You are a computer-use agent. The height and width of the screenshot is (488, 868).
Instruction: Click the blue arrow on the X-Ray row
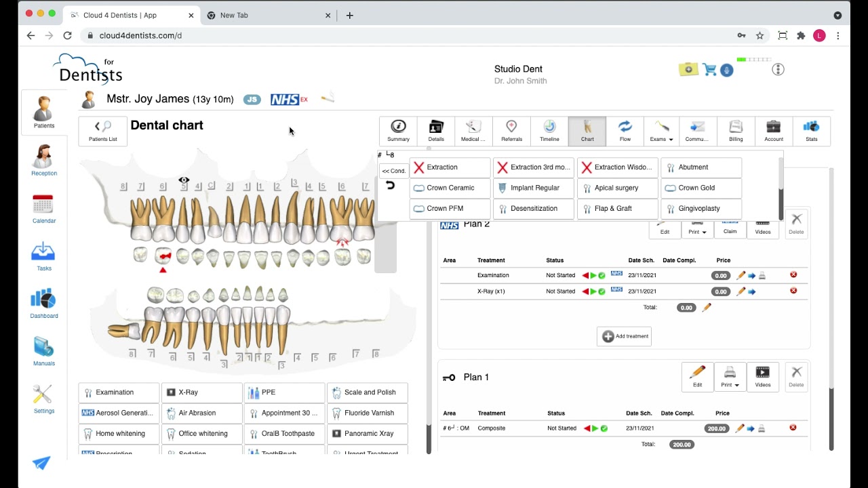(751, 292)
